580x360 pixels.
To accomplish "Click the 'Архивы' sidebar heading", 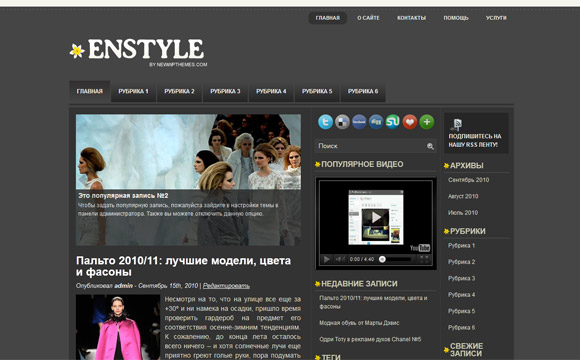I will (466, 166).
